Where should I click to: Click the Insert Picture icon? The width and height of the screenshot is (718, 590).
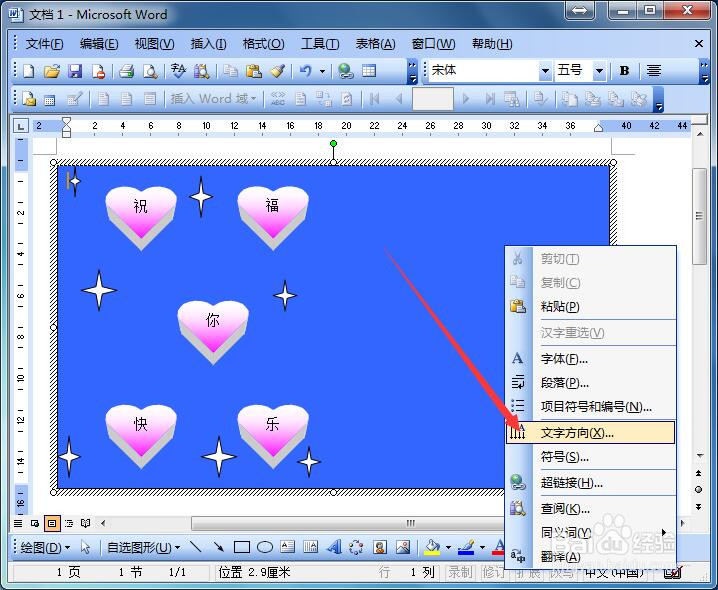point(403,546)
